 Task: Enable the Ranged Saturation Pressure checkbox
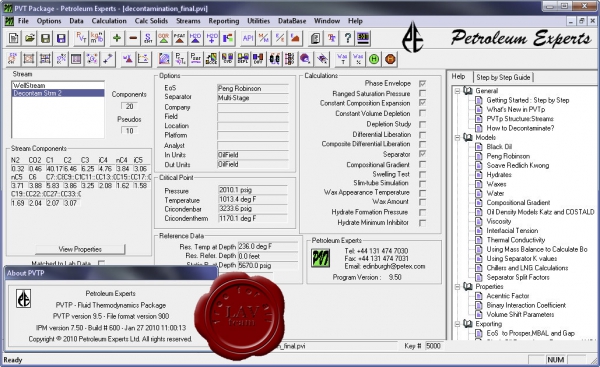click(x=422, y=93)
